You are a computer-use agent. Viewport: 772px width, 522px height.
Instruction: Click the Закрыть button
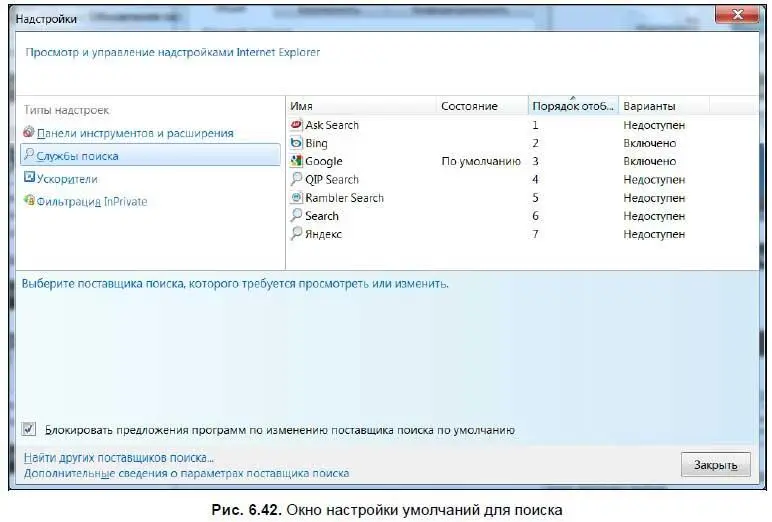pyautogui.click(x=716, y=464)
